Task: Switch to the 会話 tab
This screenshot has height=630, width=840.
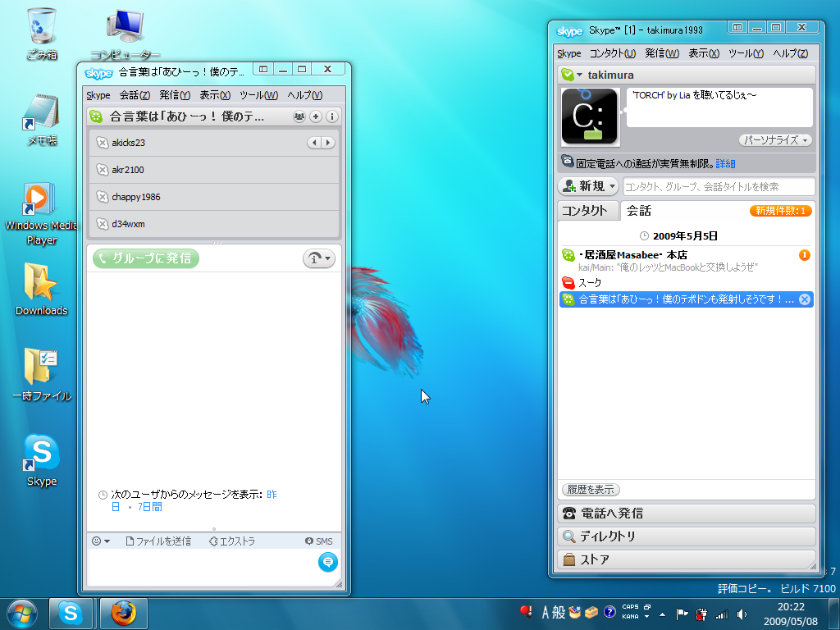Action: coord(638,211)
